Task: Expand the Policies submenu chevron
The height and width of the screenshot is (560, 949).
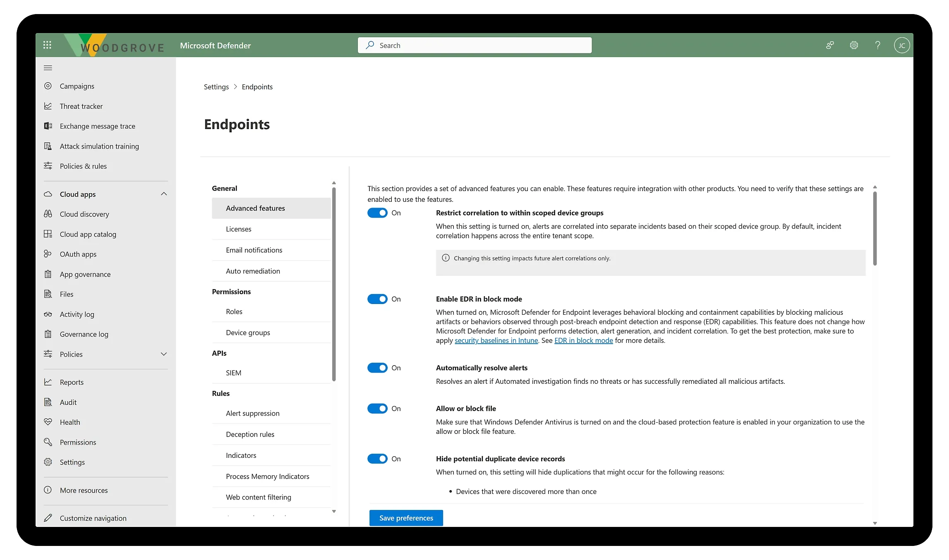Action: point(164,354)
